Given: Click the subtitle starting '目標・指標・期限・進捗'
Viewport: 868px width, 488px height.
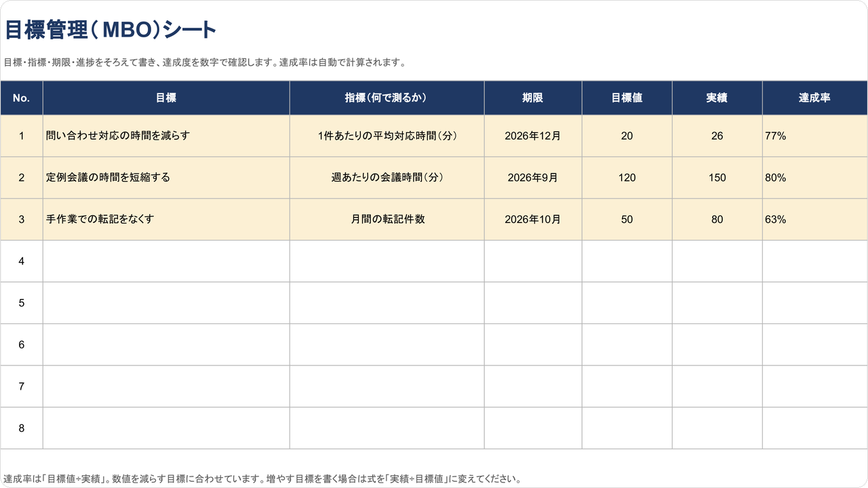Looking at the screenshot, I should (x=205, y=63).
